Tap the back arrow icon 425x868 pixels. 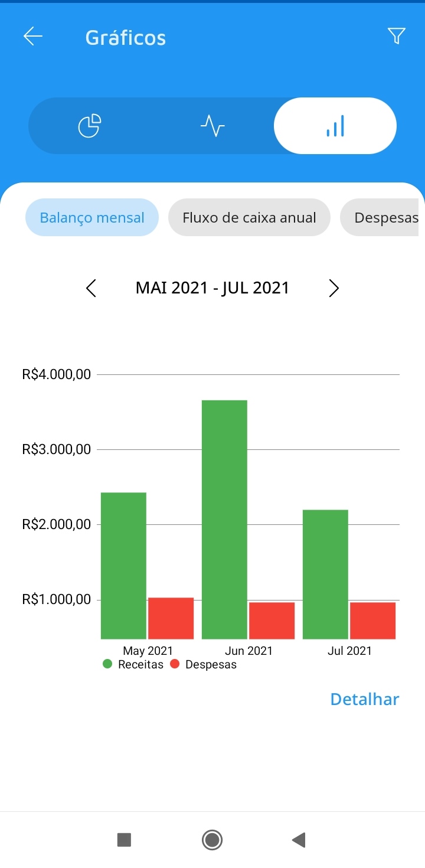click(33, 37)
